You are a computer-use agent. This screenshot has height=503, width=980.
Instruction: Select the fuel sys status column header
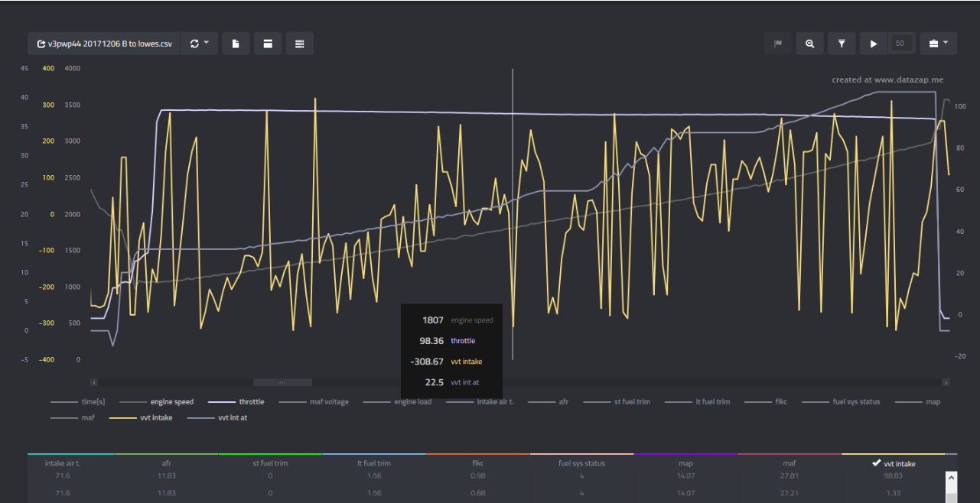tap(581, 463)
